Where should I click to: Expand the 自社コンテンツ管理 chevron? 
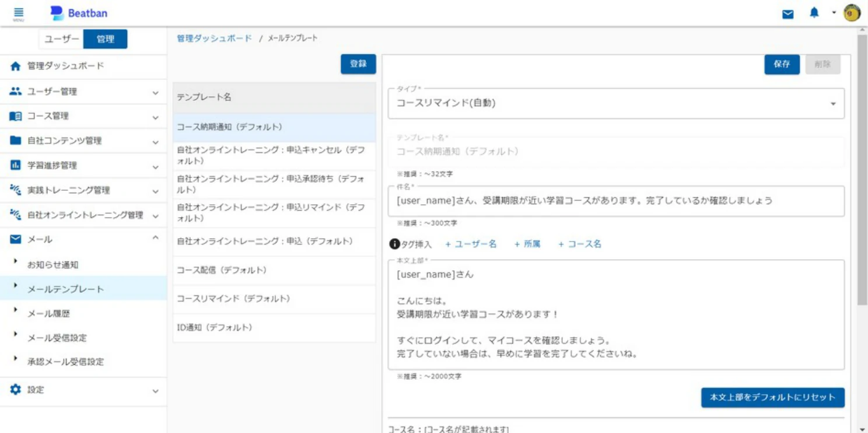click(x=155, y=142)
